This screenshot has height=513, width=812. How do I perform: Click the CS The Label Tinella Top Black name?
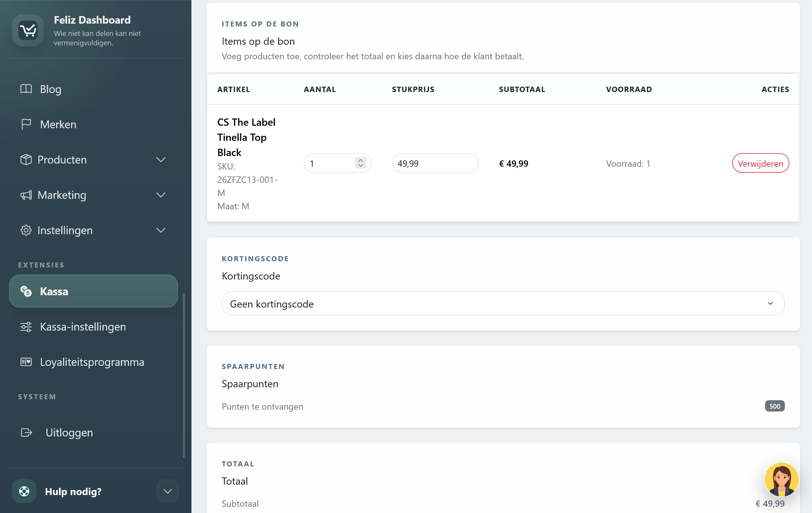(246, 137)
